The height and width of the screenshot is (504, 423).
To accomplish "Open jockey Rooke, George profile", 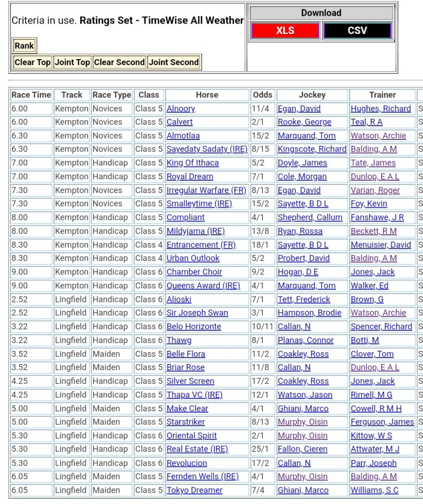I will coord(304,122).
